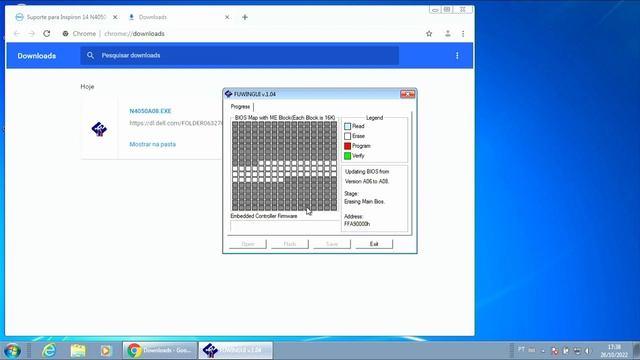Open Chrome's three-dot main menu
Viewport: 640px width, 360px height.
463,34
